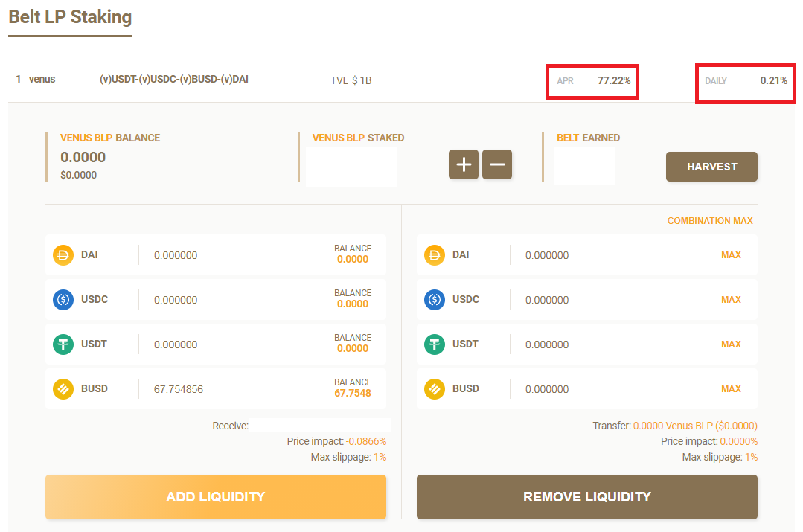
Task: Click the plus stake button
Action: [464, 164]
